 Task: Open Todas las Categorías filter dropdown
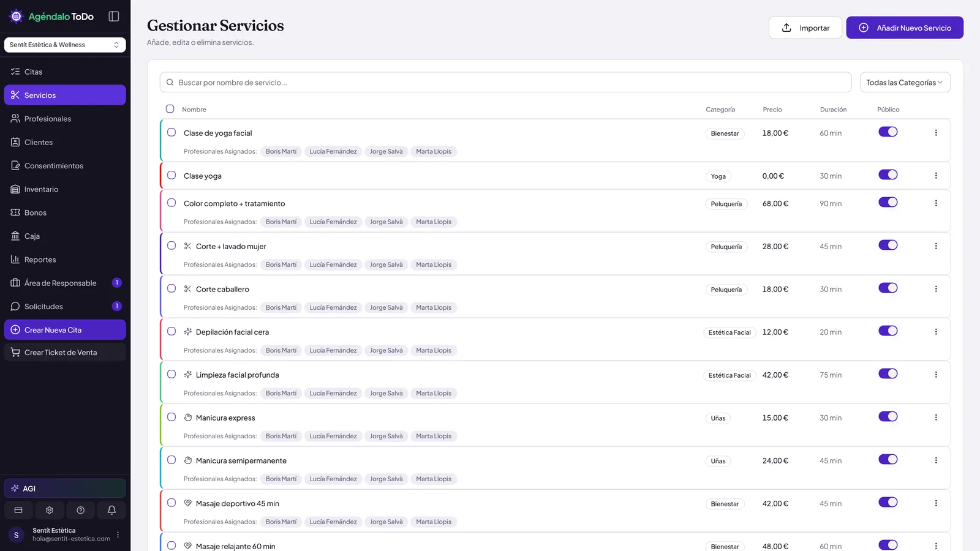pyautogui.click(x=905, y=83)
